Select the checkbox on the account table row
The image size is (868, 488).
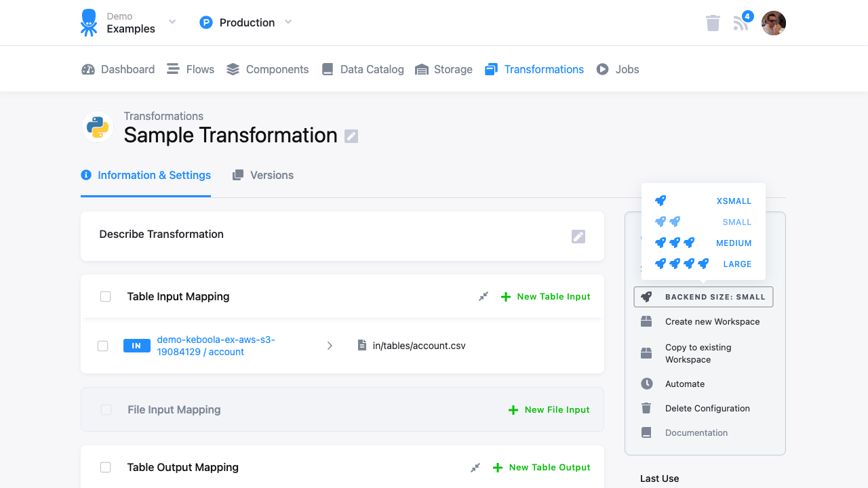click(x=102, y=346)
